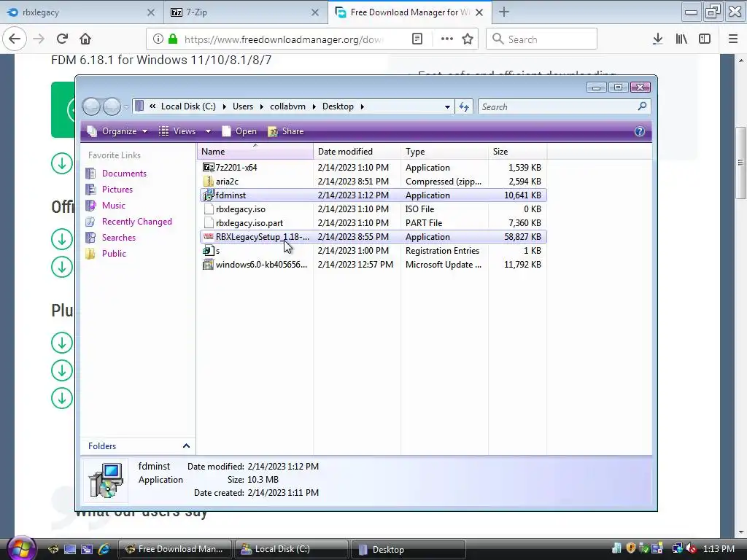The height and width of the screenshot is (560, 747).
Task: Launch Internet Explorer from quick launch
Action: tap(104, 549)
